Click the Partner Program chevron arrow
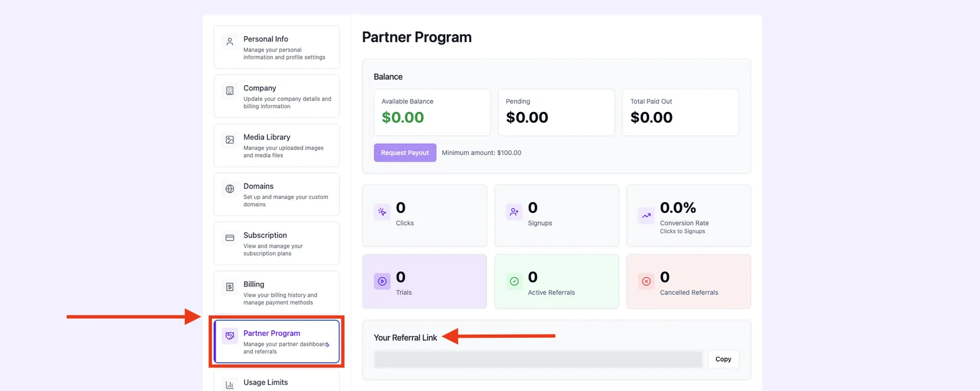 point(328,344)
